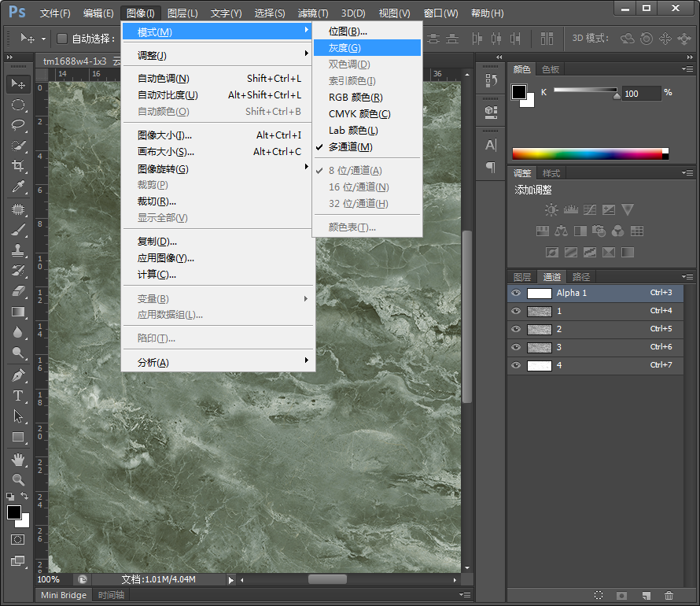Select the Hand tool
700x606 pixels.
18,460
